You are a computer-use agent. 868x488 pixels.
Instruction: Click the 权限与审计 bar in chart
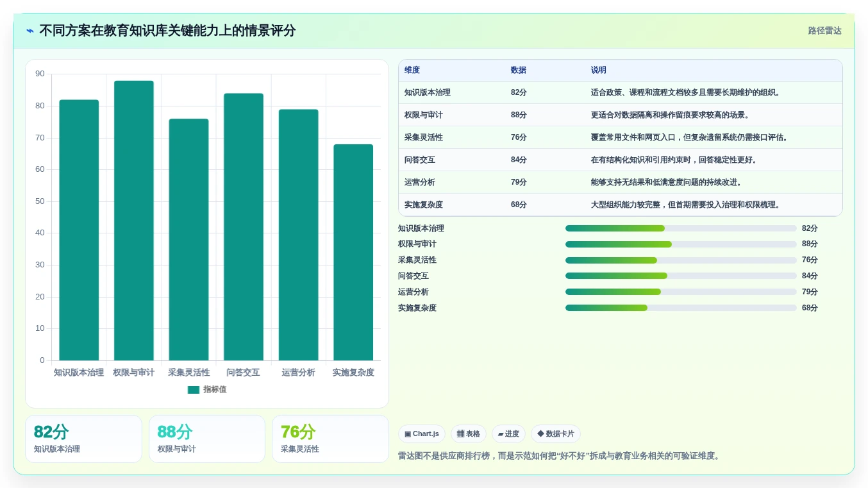(134, 221)
